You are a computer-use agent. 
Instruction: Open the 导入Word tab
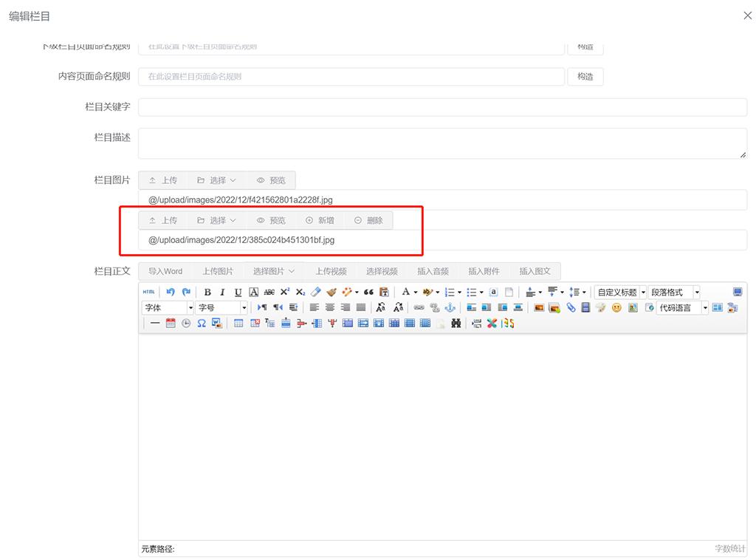coord(165,271)
